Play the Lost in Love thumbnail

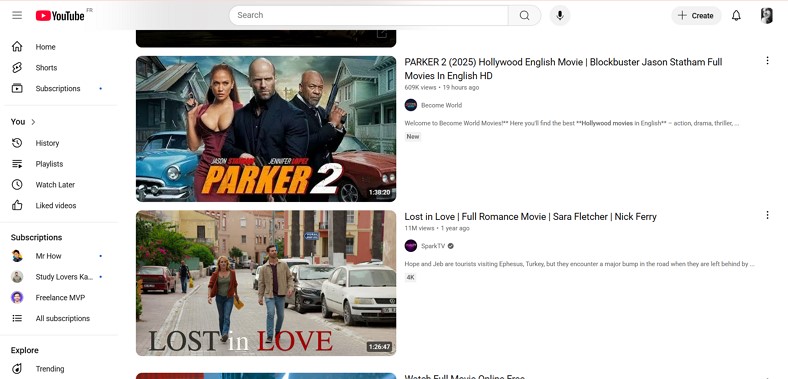266,283
